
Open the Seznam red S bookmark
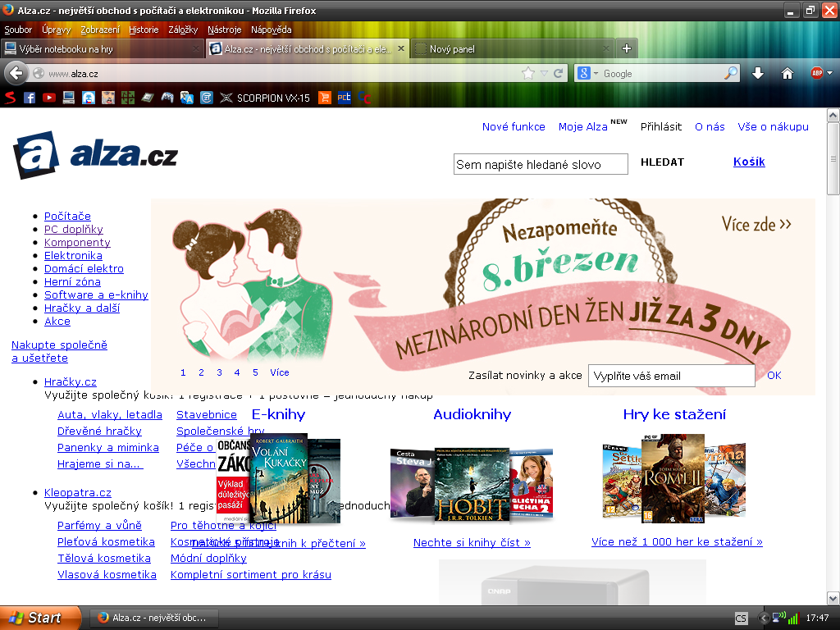10,98
